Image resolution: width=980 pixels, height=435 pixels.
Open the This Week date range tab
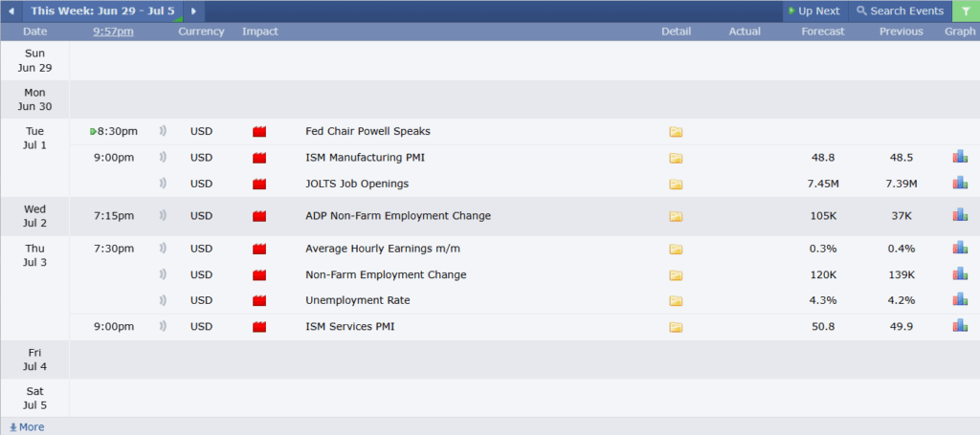[x=102, y=11]
